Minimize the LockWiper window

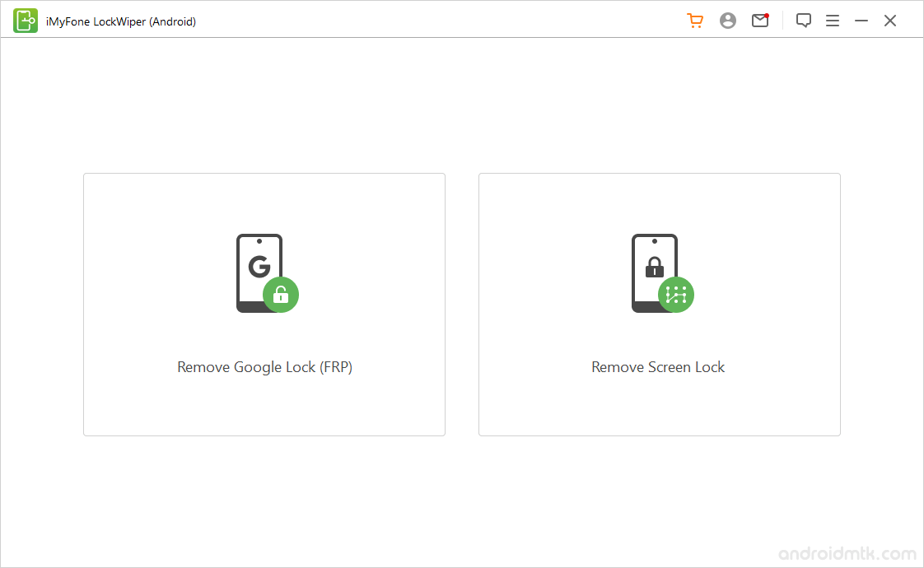pyautogui.click(x=861, y=21)
